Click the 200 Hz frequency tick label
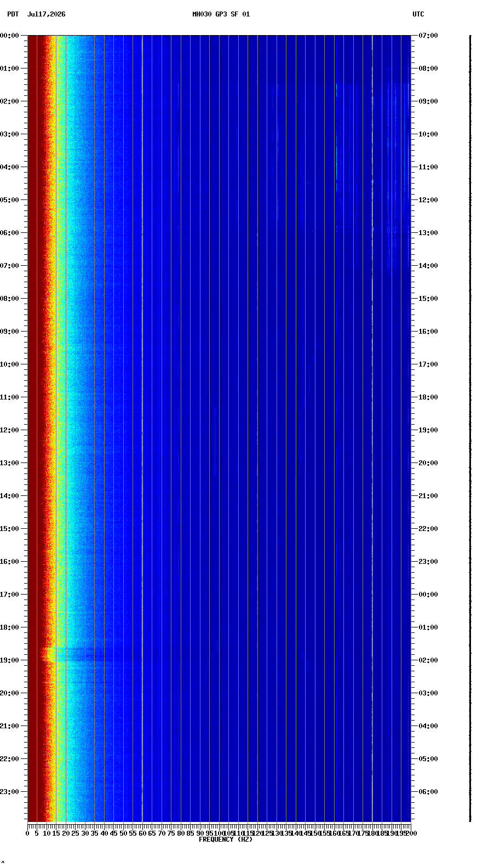 pyautogui.click(x=411, y=833)
